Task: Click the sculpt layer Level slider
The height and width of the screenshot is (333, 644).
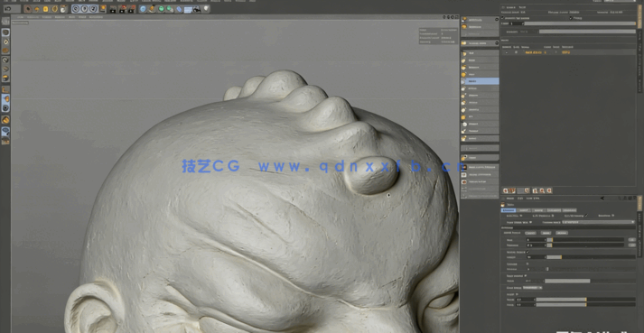Action: click(x=580, y=23)
